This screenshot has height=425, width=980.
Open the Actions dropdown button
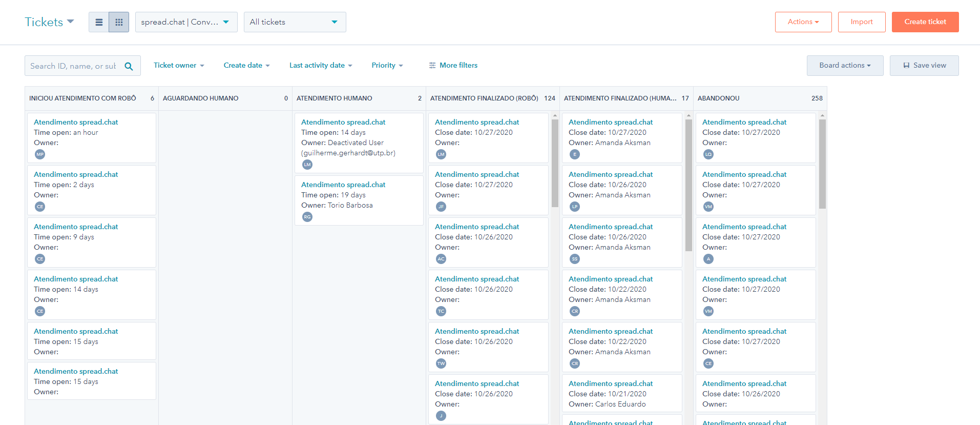803,22
